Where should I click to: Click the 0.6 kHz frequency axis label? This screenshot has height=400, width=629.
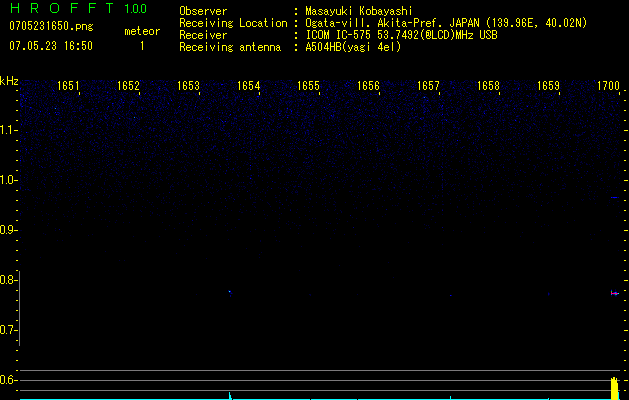tap(8, 380)
